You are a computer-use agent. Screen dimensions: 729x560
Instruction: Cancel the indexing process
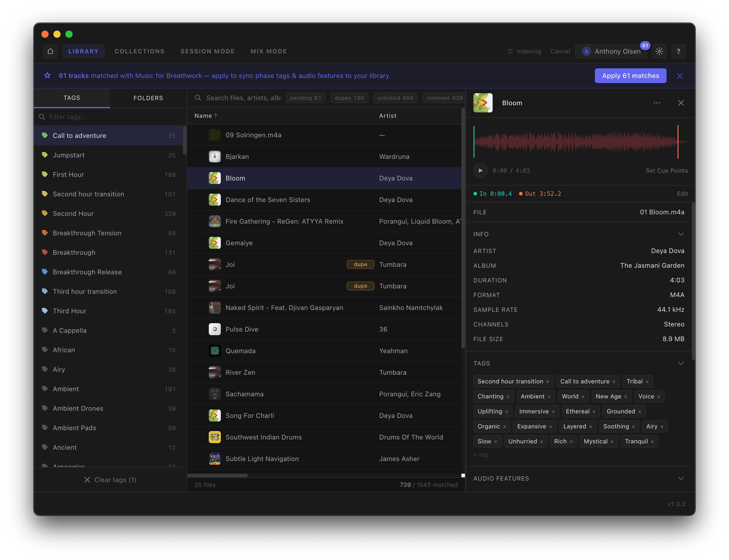[x=560, y=51]
